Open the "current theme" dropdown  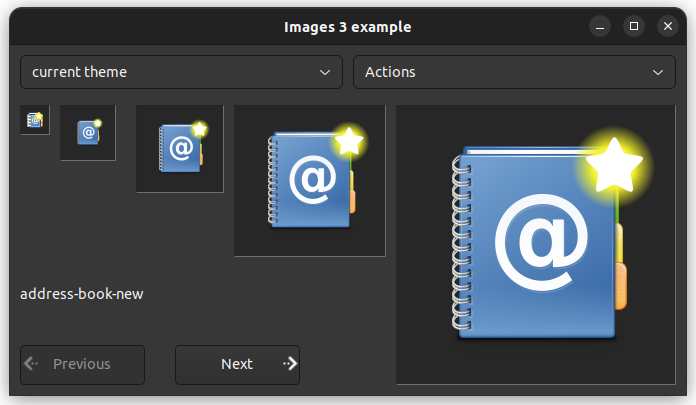(x=181, y=72)
